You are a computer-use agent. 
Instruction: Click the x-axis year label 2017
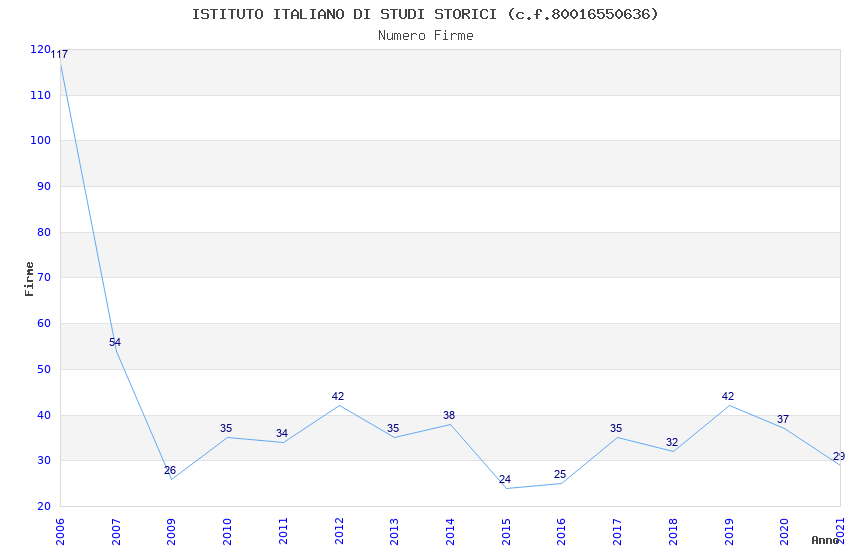(x=617, y=531)
